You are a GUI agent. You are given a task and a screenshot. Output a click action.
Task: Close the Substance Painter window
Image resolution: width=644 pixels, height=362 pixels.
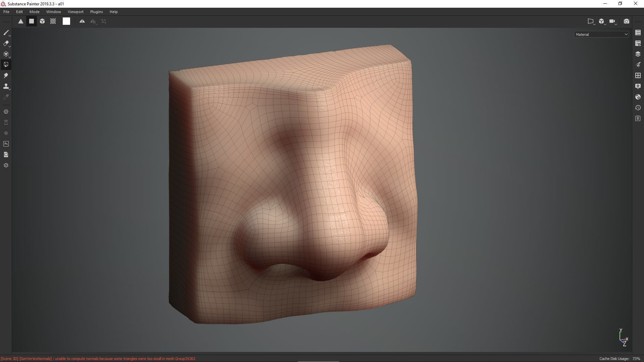pos(636,4)
